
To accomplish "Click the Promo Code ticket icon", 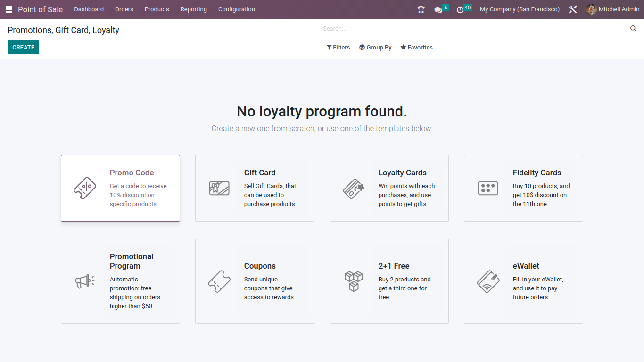I will click(x=85, y=188).
